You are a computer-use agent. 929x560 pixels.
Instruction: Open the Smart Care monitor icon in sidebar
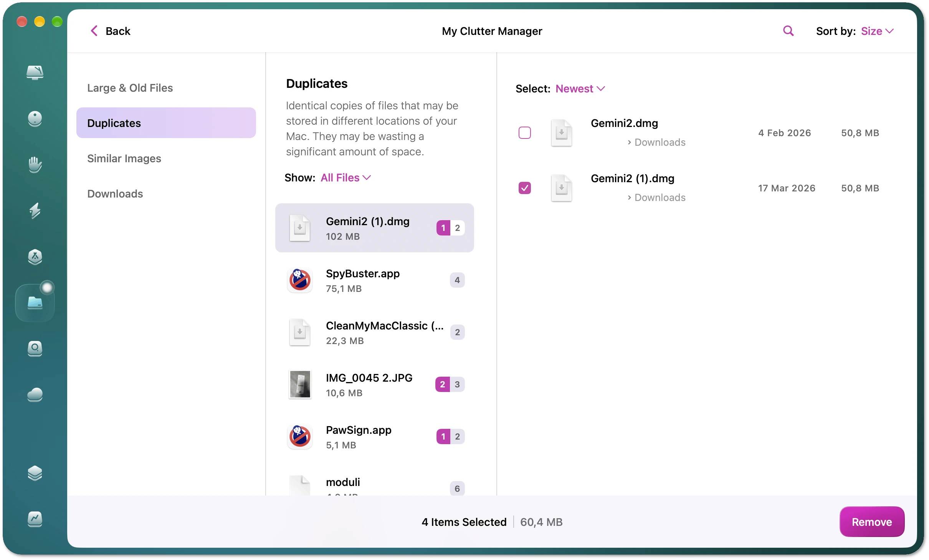(x=35, y=72)
